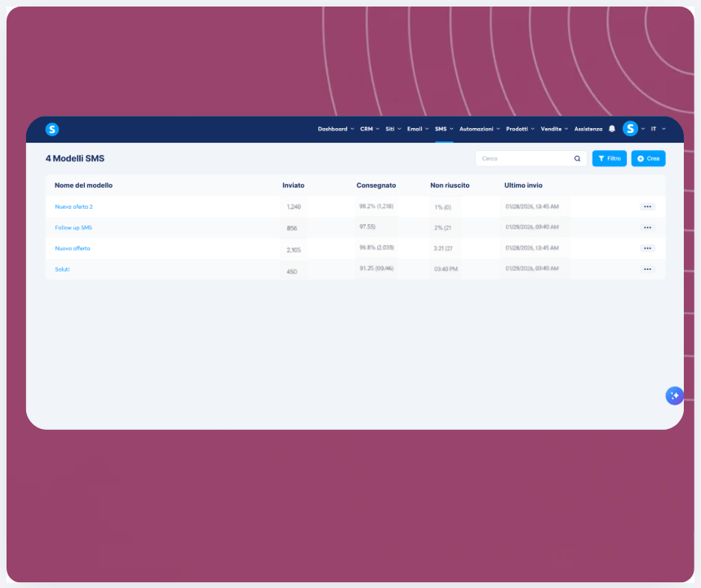Expand the Vendite menu
This screenshot has height=588, width=701.
click(x=554, y=129)
